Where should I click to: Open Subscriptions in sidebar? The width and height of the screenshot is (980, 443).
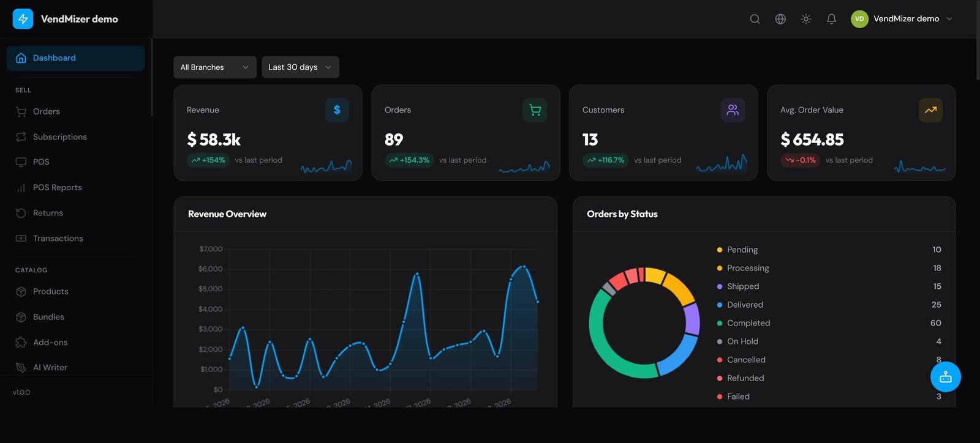[x=76, y=137]
